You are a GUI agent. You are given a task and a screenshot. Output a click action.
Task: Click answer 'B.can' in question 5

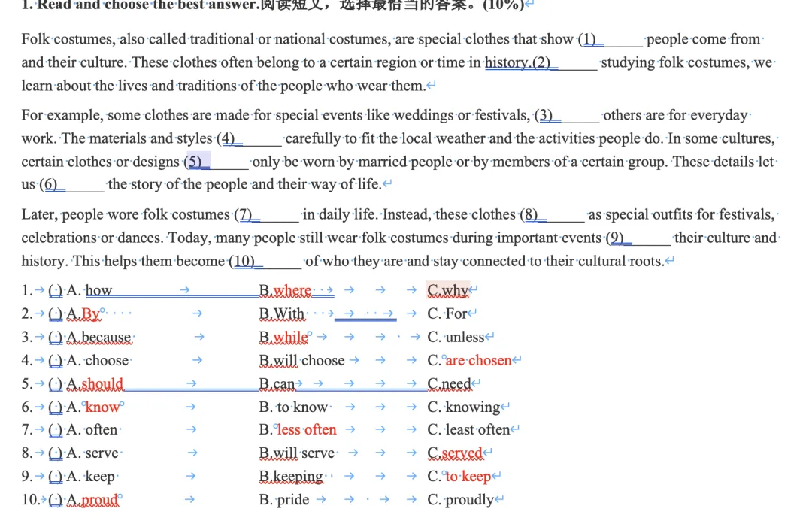277,383
